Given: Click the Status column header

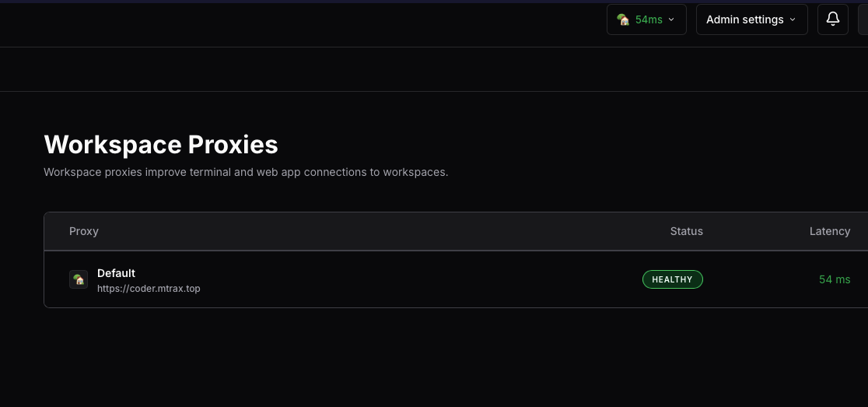Looking at the screenshot, I should (x=686, y=231).
